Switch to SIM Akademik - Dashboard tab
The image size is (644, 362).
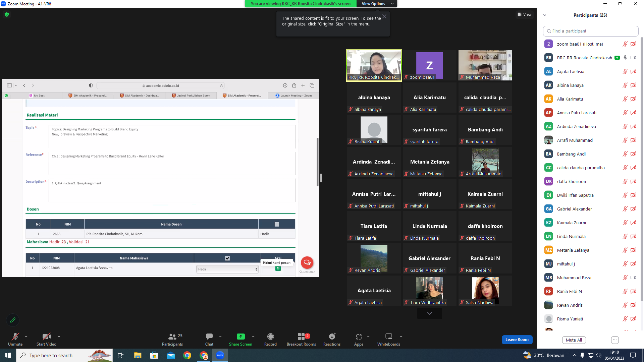coord(140,96)
